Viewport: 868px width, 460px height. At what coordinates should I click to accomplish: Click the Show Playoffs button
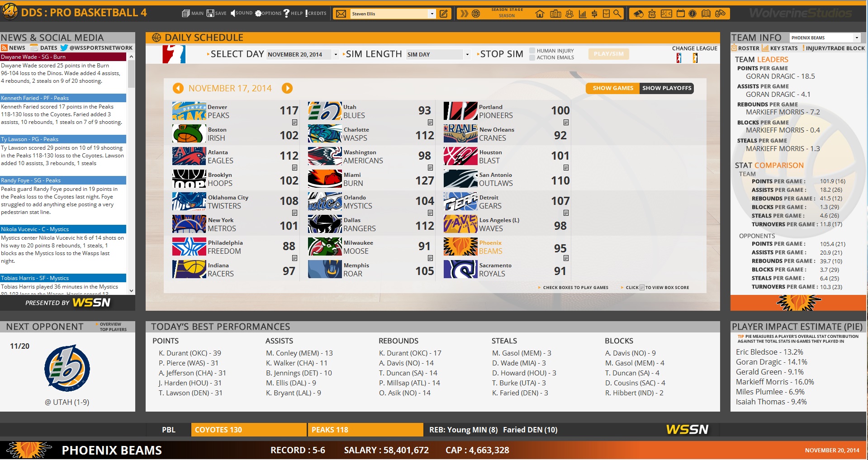tap(666, 88)
